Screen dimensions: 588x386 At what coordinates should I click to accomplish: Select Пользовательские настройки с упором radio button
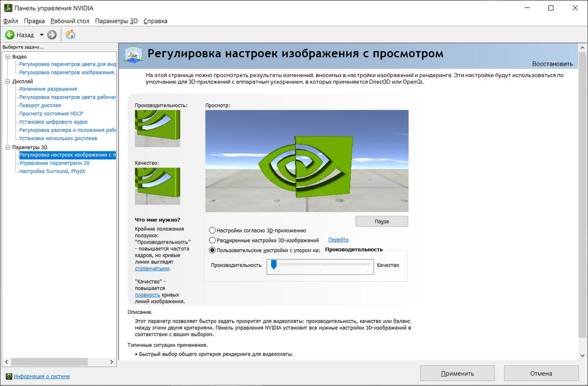click(212, 250)
